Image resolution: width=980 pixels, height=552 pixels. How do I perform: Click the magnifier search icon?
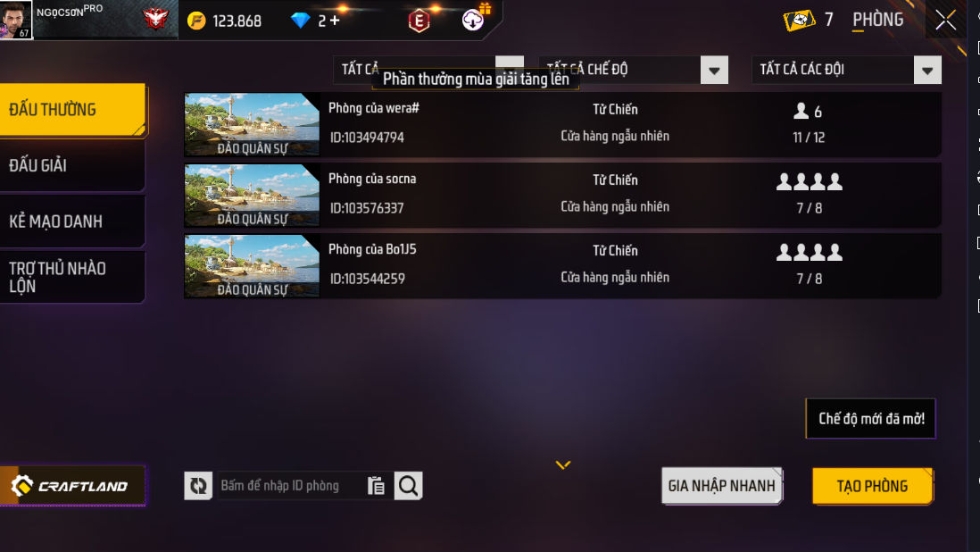(408, 486)
